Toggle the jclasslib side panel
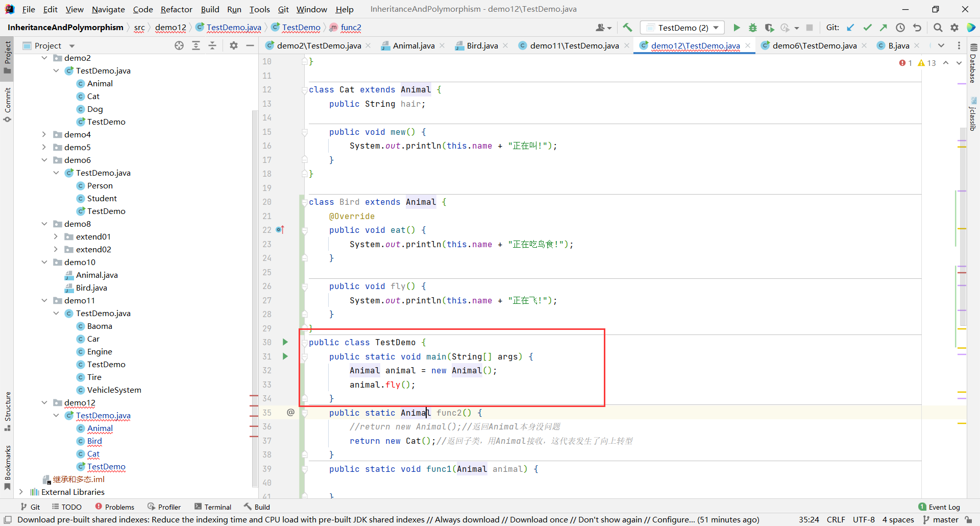This screenshot has width=980, height=526. 973,115
